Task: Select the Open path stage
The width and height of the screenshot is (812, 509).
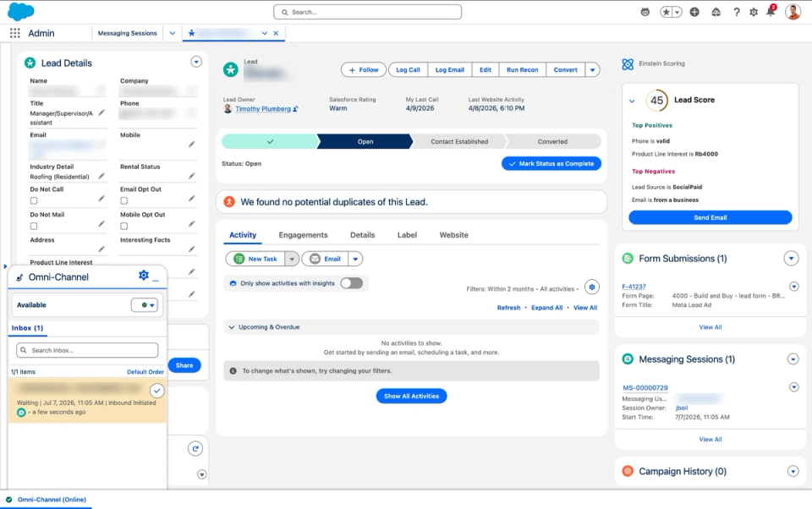Action: 365,141
